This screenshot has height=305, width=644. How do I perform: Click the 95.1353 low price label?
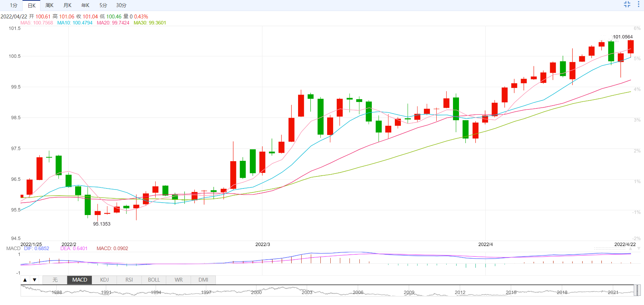pos(102,224)
